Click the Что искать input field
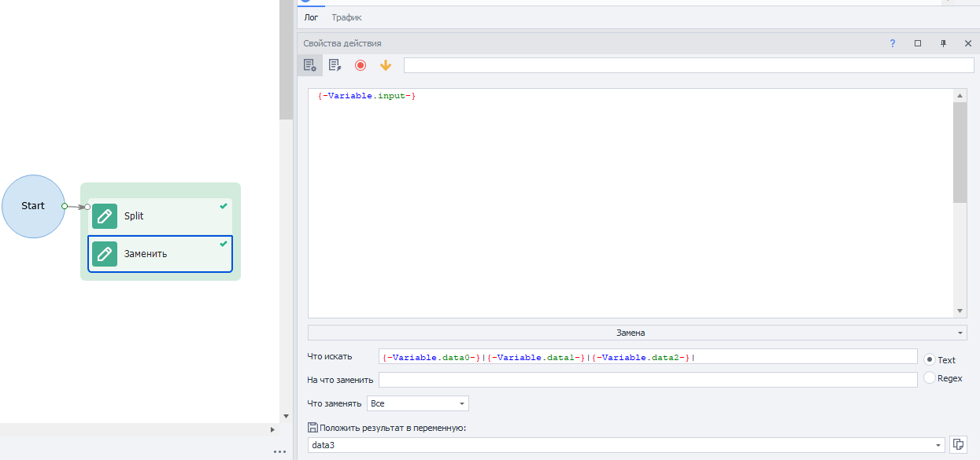This screenshot has height=460, width=980. [648, 358]
